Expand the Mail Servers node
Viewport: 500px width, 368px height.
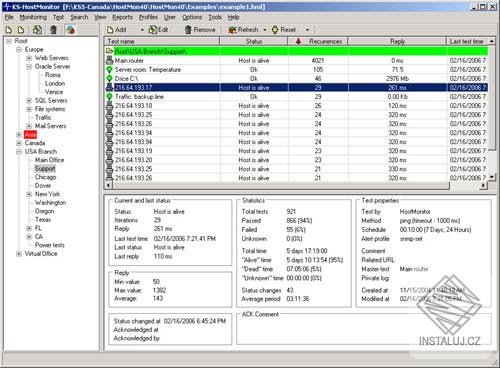point(29,126)
